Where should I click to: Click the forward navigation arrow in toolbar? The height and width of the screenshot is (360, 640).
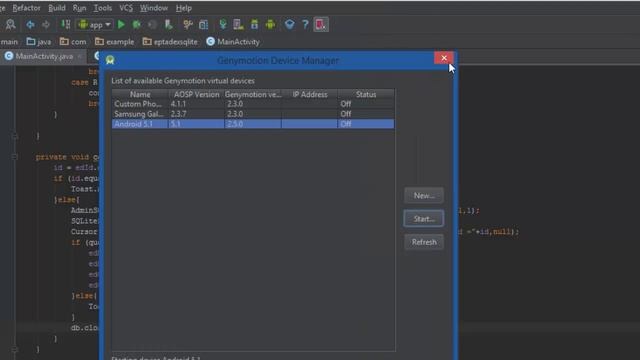(x=46, y=25)
